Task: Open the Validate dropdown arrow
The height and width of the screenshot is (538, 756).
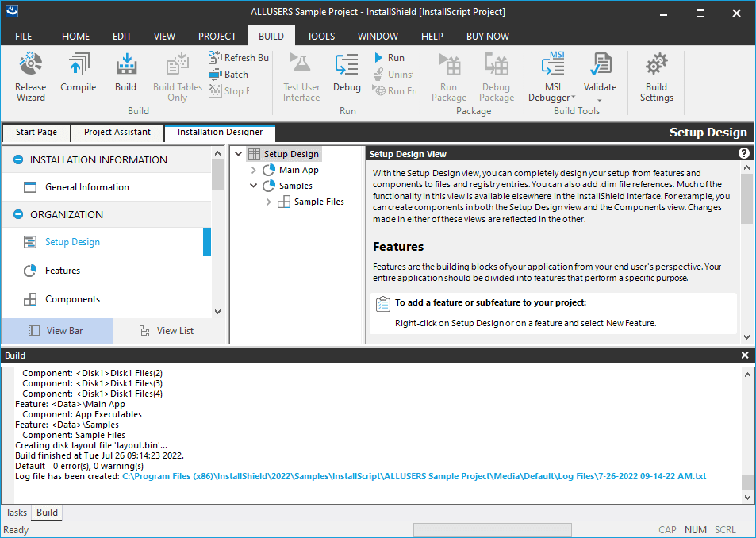Action: point(600,101)
